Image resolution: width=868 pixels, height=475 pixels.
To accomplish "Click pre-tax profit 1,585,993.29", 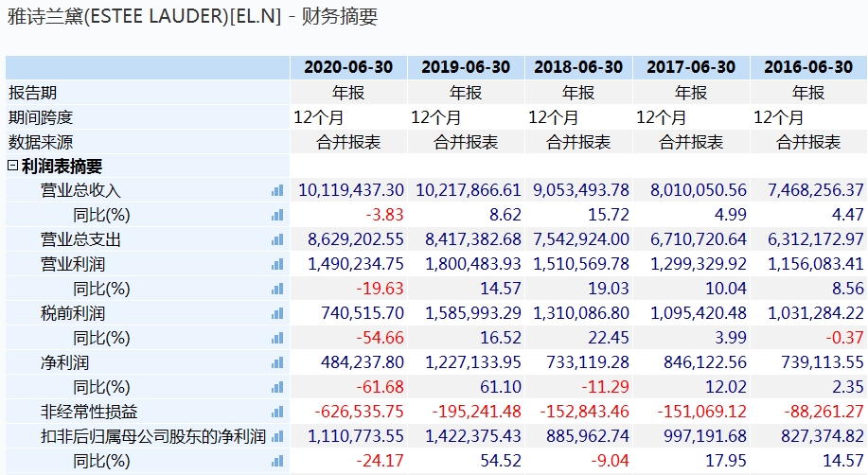I will pyautogui.click(x=473, y=313).
